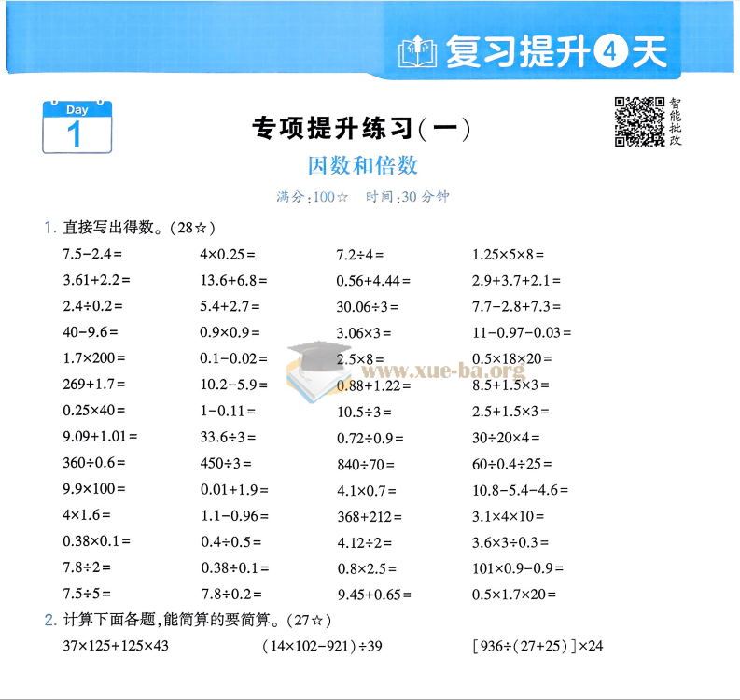This screenshot has height=700, width=740.
Task: Click the problem 10.2−5.9=
Action: [233, 385]
